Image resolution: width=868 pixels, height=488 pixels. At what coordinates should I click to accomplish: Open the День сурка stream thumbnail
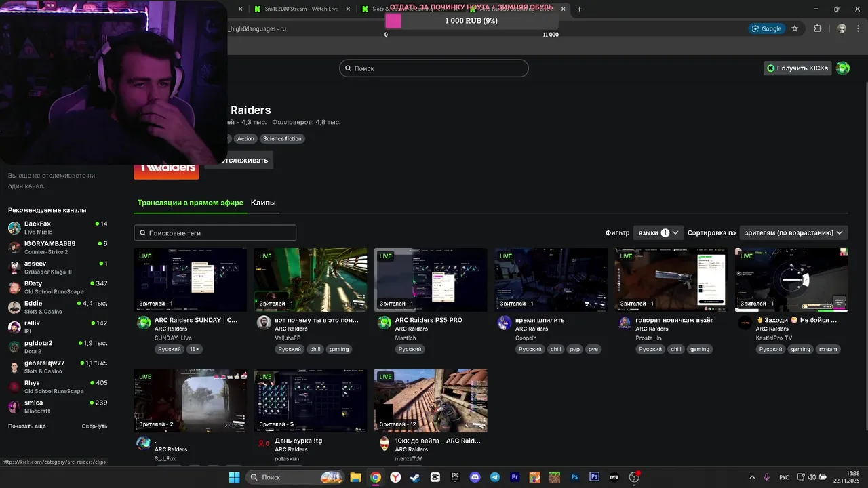pyautogui.click(x=311, y=401)
